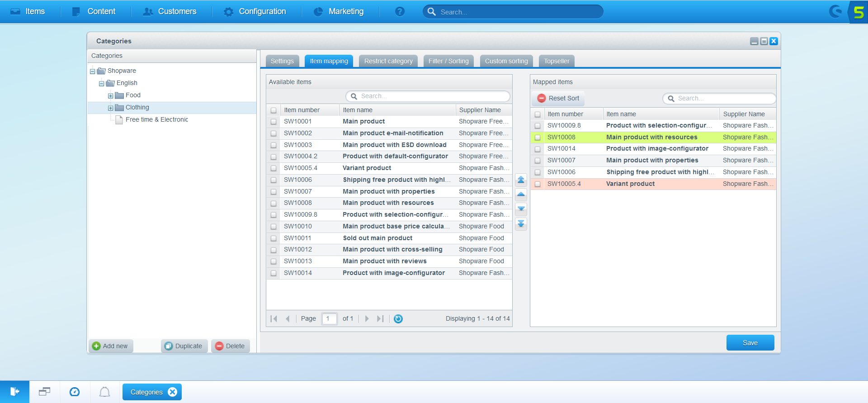Click the move-to-bottom double arrow icon

[x=521, y=224]
